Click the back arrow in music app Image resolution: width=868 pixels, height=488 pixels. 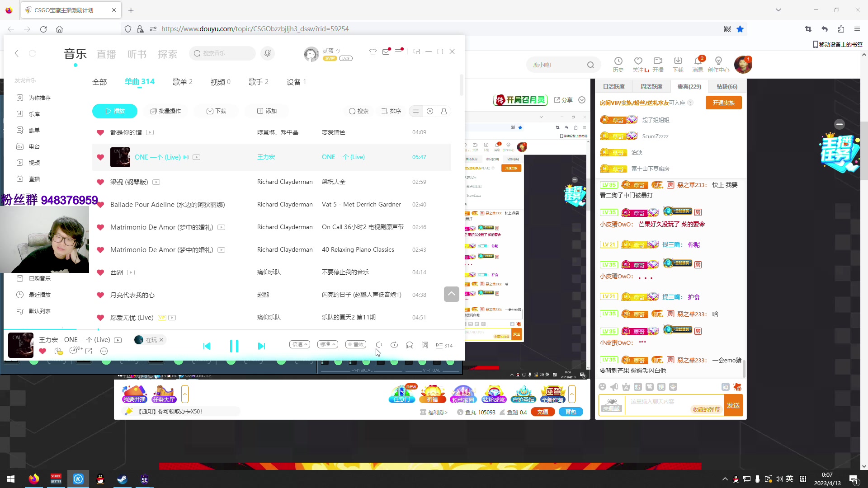tap(17, 53)
